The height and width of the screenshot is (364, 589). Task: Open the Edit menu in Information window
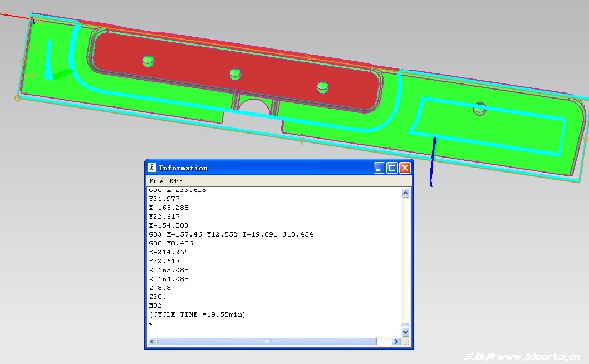[176, 181]
